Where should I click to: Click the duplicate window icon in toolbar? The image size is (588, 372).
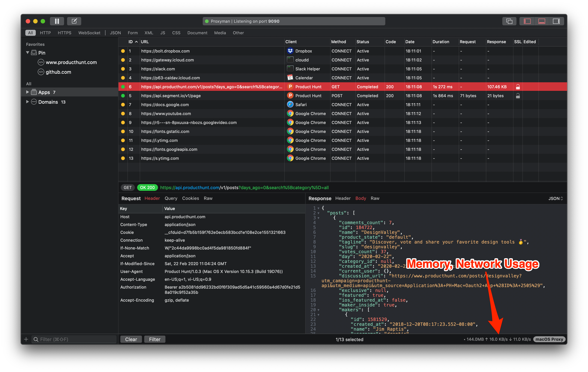click(509, 21)
